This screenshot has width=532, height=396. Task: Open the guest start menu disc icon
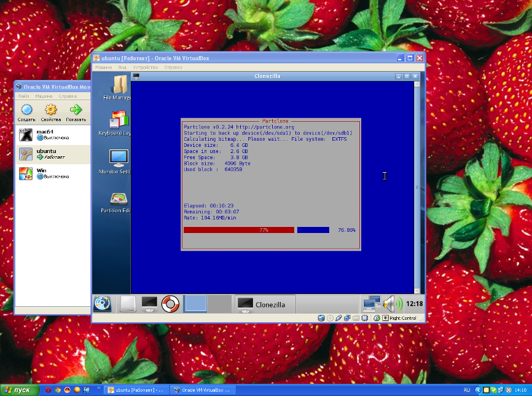click(102, 303)
